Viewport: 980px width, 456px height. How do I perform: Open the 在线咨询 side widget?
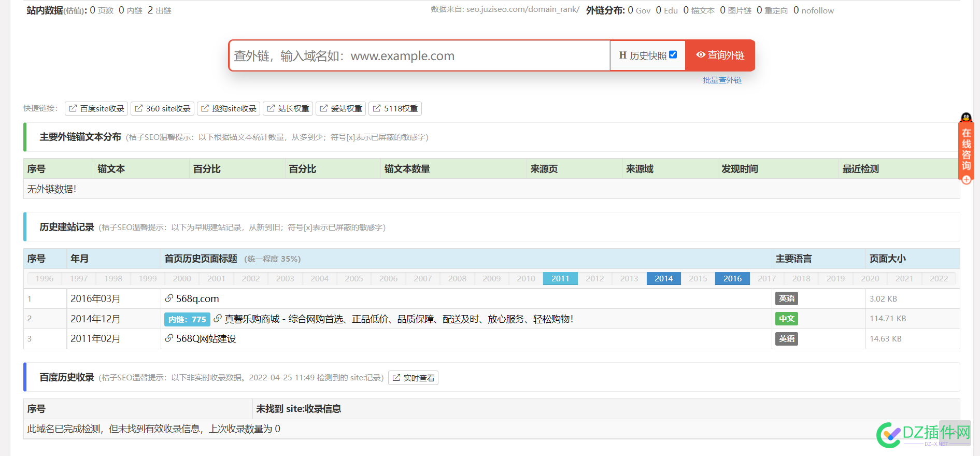tap(967, 149)
